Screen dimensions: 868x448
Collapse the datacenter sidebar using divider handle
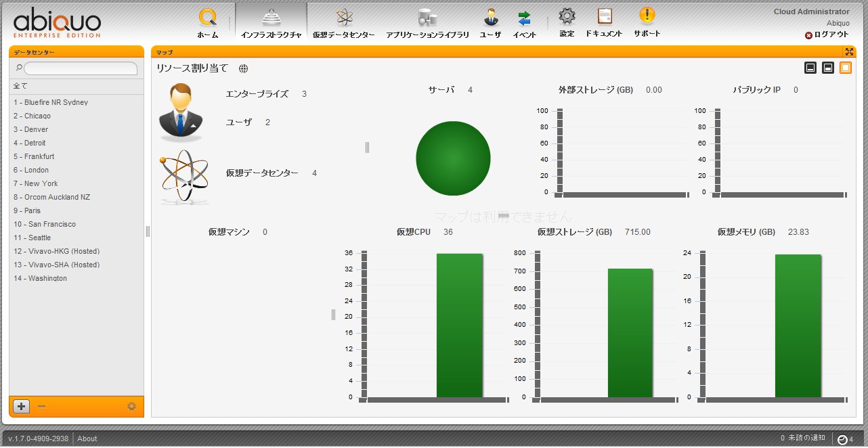click(x=148, y=231)
